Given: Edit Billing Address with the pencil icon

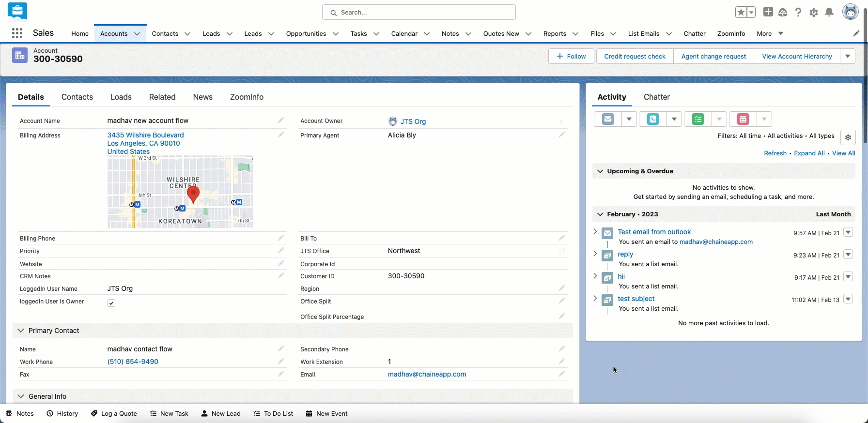Looking at the screenshot, I should [281, 135].
